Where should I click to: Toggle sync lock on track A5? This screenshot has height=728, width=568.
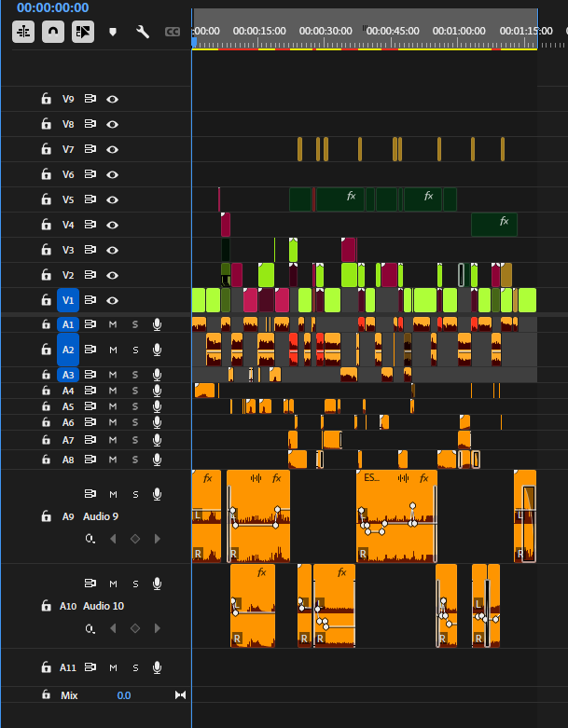90,406
